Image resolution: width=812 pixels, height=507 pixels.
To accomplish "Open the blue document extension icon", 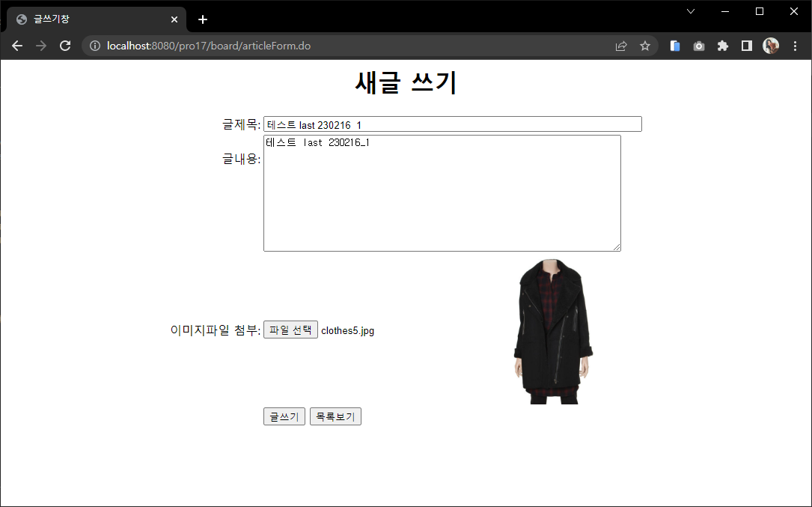I will point(675,46).
